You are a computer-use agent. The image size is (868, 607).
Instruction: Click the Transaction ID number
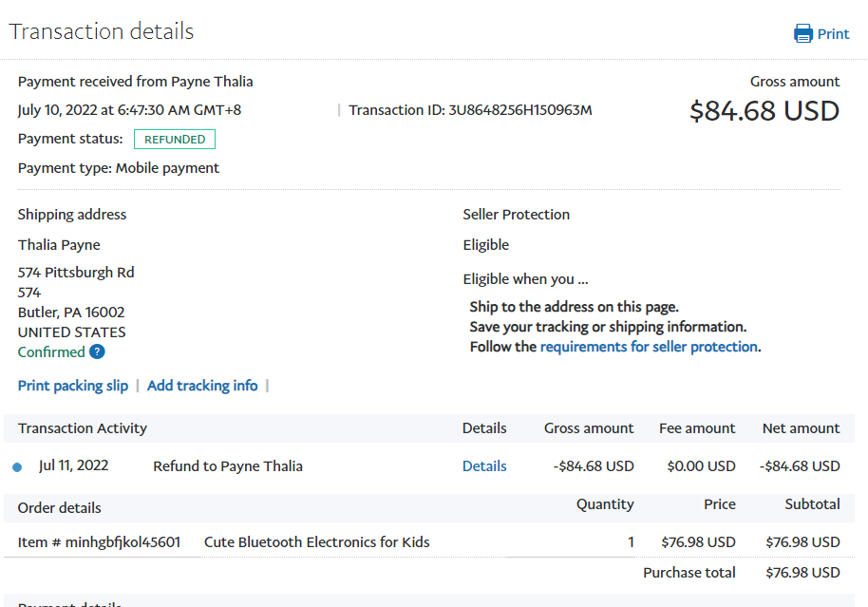coord(520,110)
